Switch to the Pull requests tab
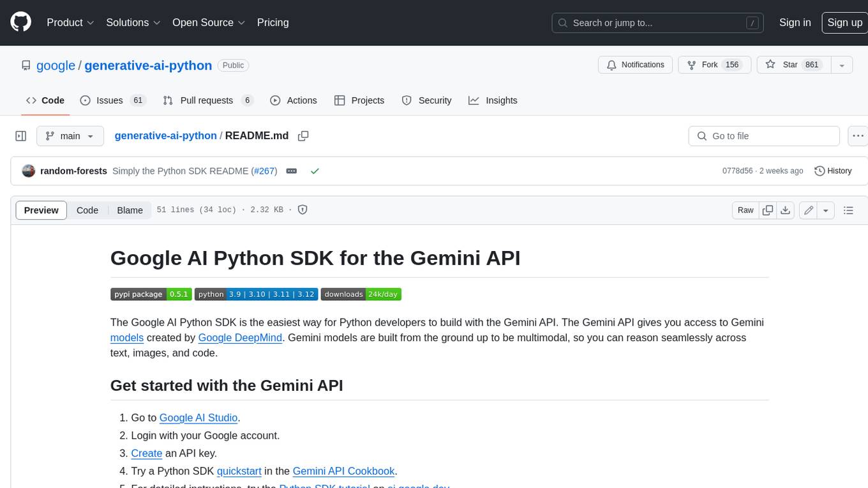 point(208,100)
